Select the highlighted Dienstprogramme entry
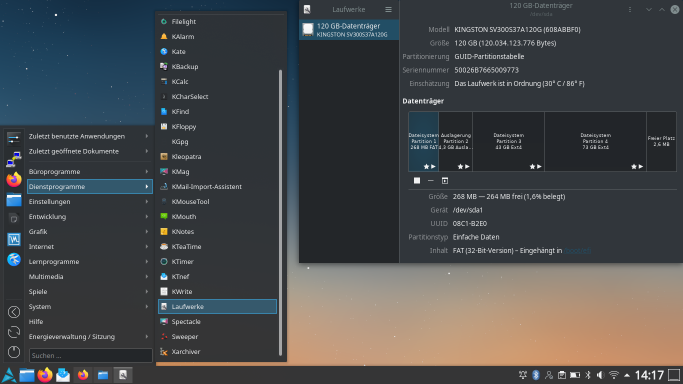The width and height of the screenshot is (683, 384). click(90, 187)
